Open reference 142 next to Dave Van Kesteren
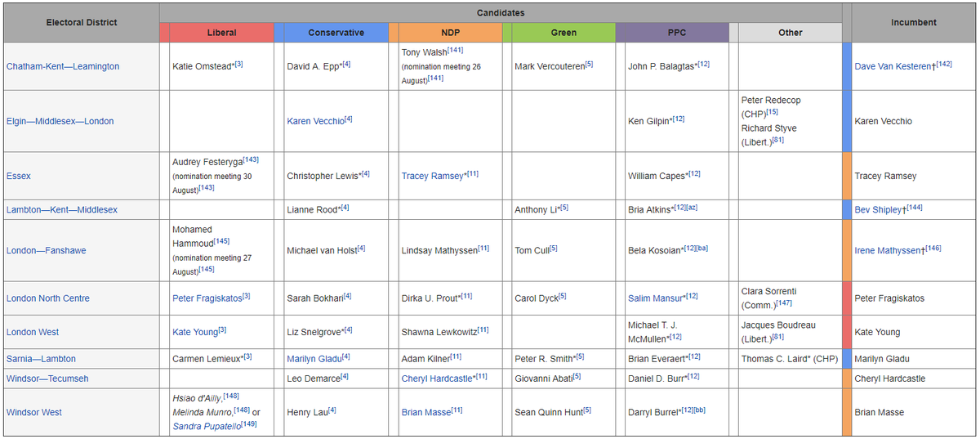Screen dimensions: 980x439 pyautogui.click(x=944, y=64)
